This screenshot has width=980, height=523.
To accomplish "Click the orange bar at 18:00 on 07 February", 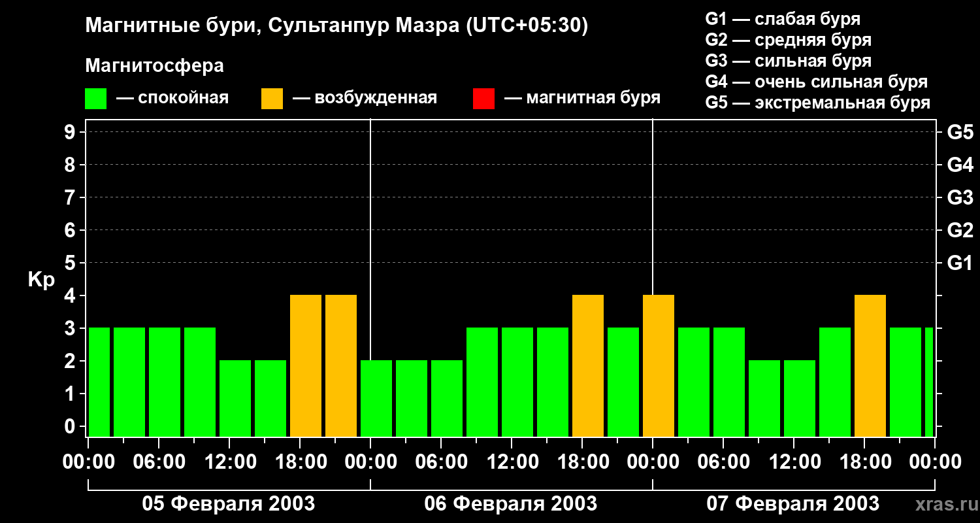I will click(x=870, y=365).
